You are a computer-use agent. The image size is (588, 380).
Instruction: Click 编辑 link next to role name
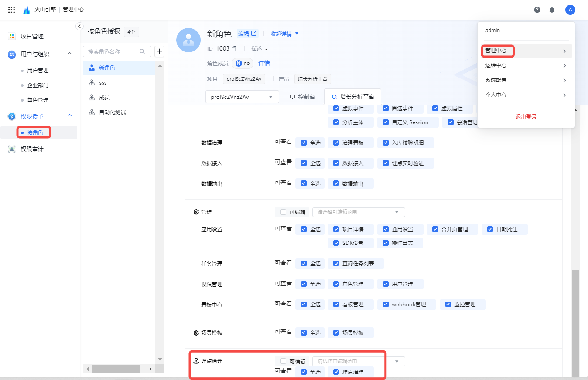point(247,34)
